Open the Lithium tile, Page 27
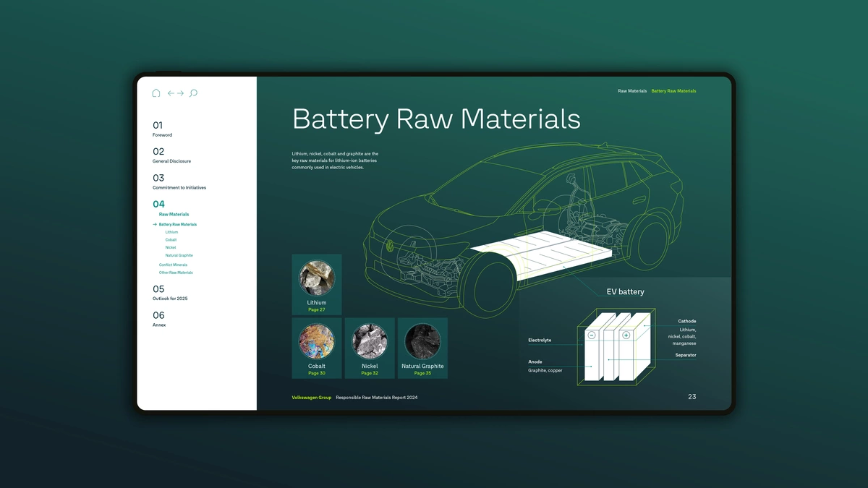The width and height of the screenshot is (868, 488). click(x=317, y=285)
